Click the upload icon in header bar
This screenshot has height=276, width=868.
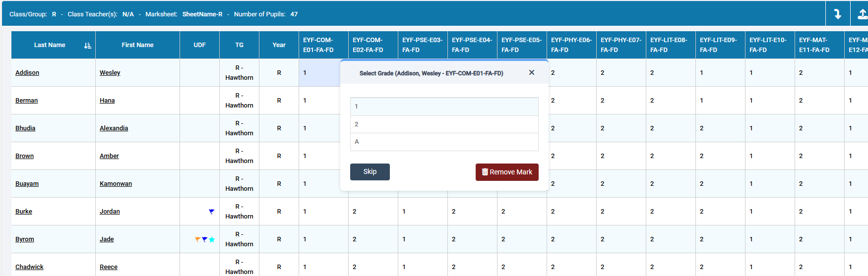point(862,14)
